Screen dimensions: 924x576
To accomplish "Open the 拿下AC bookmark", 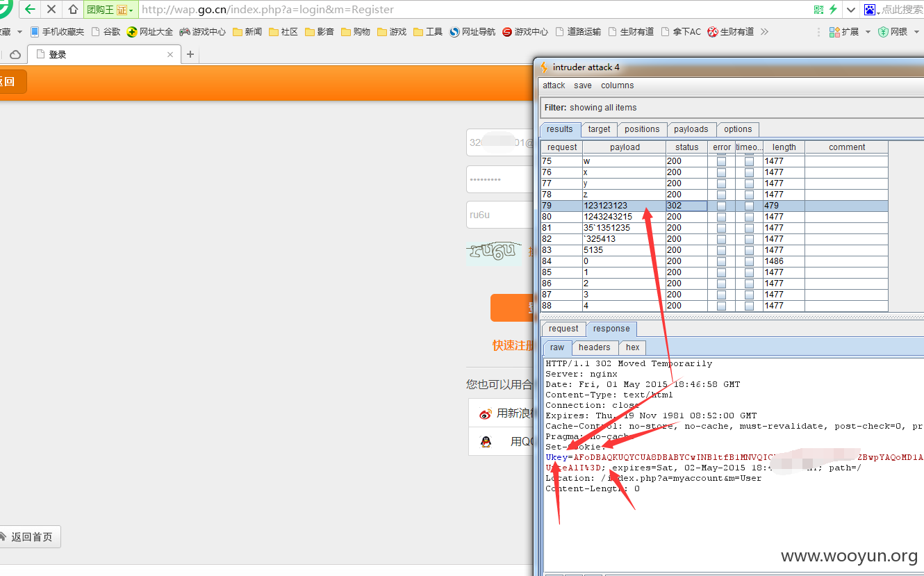I will click(681, 32).
